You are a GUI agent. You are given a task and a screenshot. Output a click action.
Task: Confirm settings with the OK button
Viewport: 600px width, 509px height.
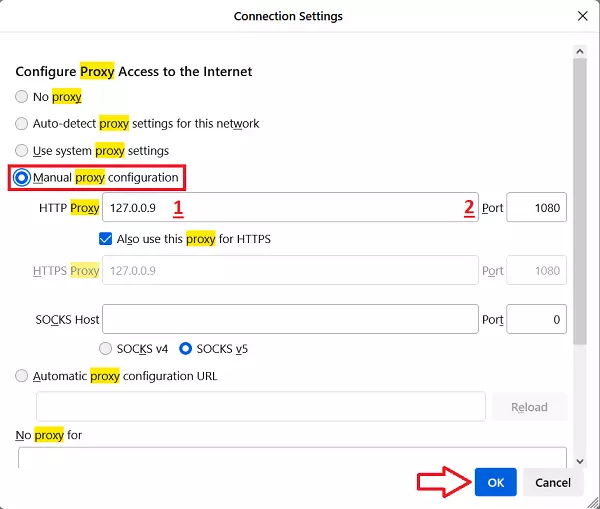point(496,482)
